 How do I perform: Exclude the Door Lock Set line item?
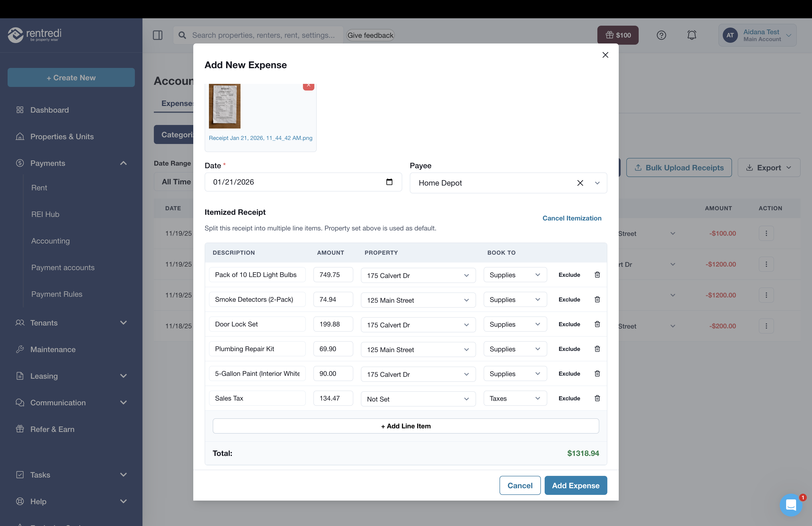pyautogui.click(x=569, y=324)
